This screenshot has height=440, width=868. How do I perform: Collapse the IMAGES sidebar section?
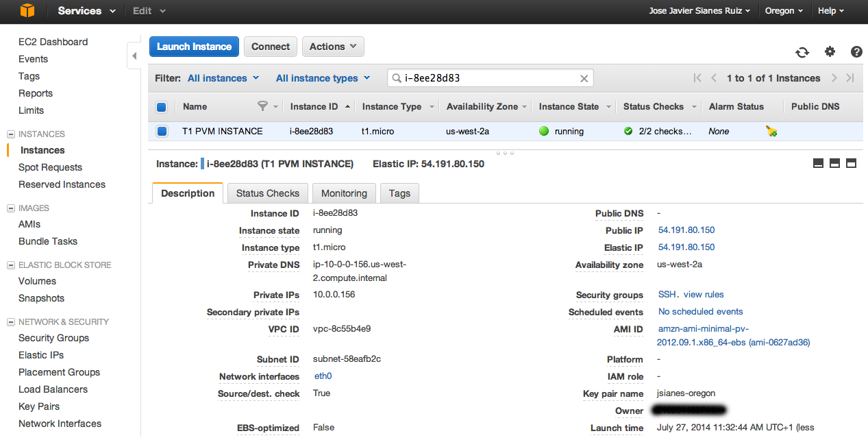pos(10,208)
